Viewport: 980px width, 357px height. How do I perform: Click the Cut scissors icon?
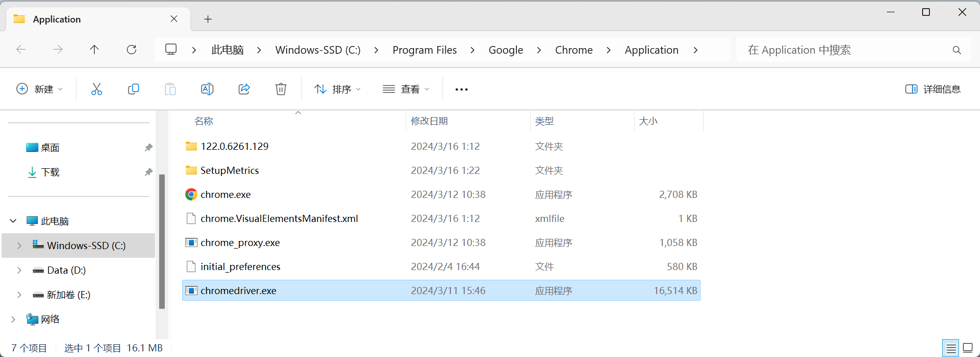[x=97, y=89]
